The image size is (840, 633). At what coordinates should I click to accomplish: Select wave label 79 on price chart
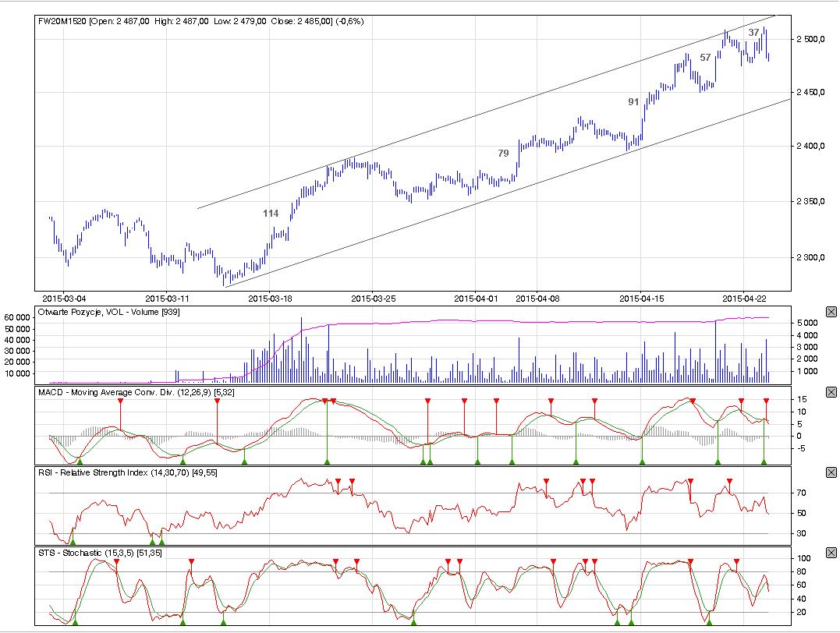pos(503,153)
